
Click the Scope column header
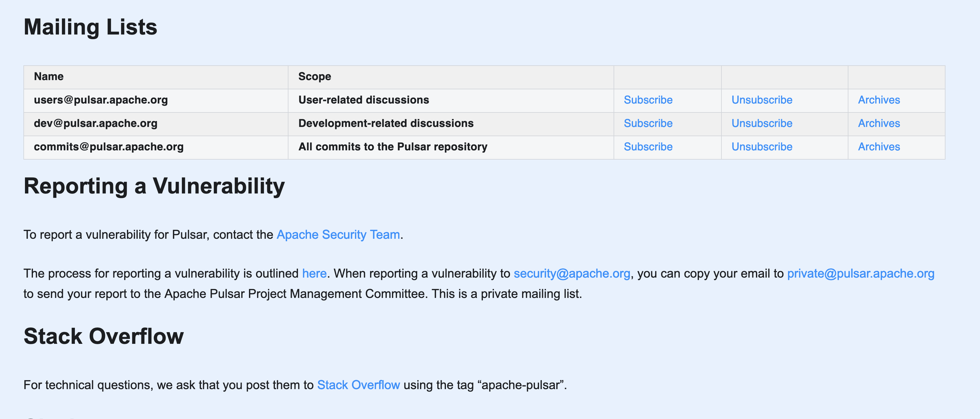click(x=451, y=77)
